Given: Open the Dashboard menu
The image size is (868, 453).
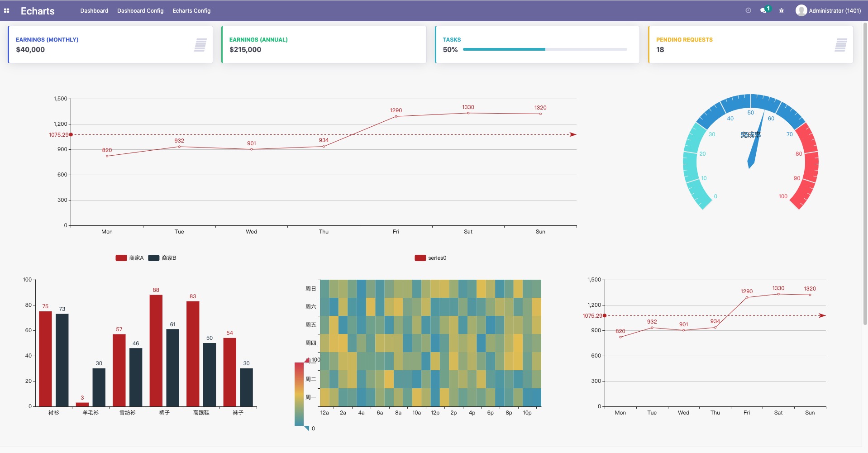Looking at the screenshot, I should [x=94, y=10].
